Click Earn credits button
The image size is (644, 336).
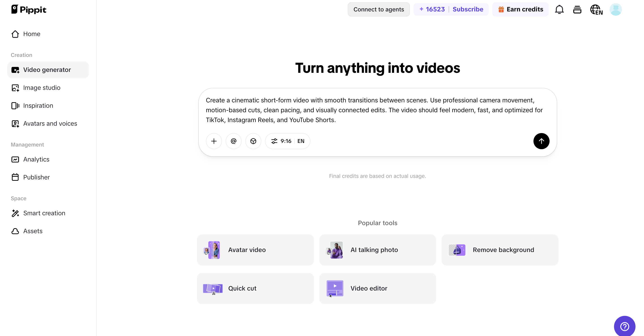pos(520,9)
